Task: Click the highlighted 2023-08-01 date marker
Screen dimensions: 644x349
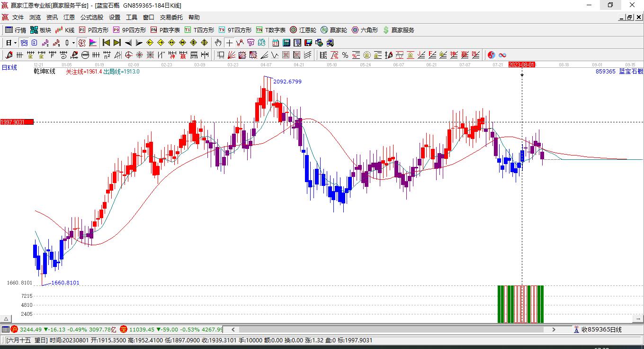Action: click(x=522, y=64)
